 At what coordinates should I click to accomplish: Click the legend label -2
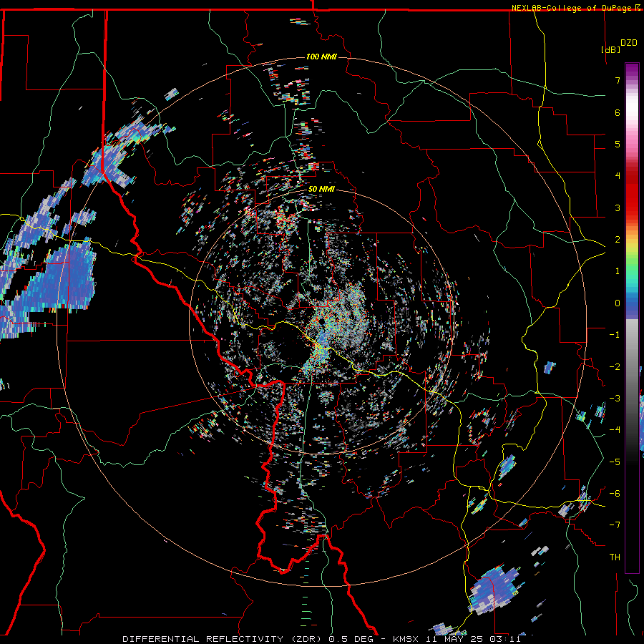(x=615, y=367)
